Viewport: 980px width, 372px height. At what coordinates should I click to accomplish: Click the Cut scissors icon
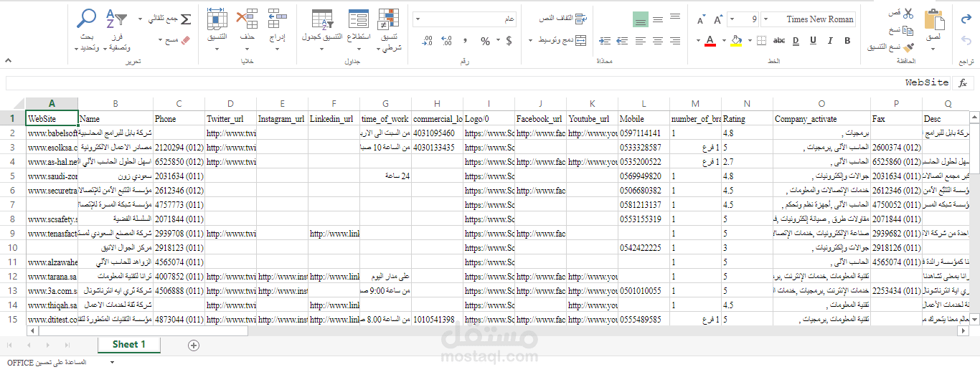[x=908, y=14]
